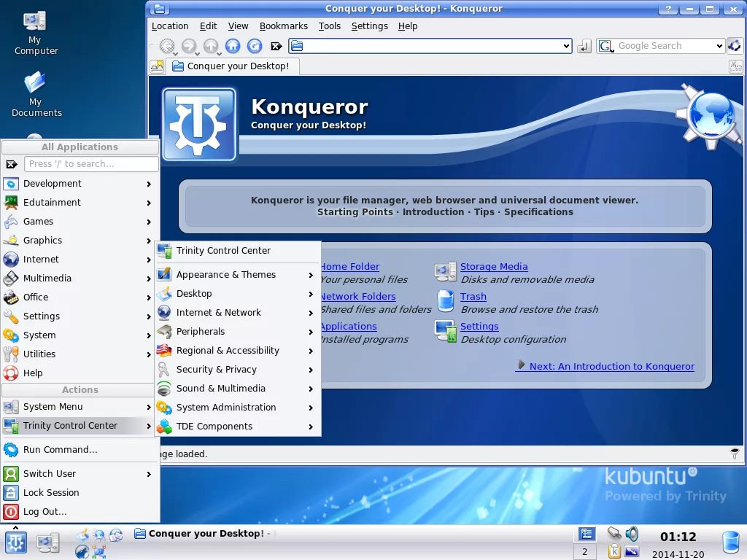Choose Lock Session in the menu
Screen dimensions: 747x560
click(80, 492)
